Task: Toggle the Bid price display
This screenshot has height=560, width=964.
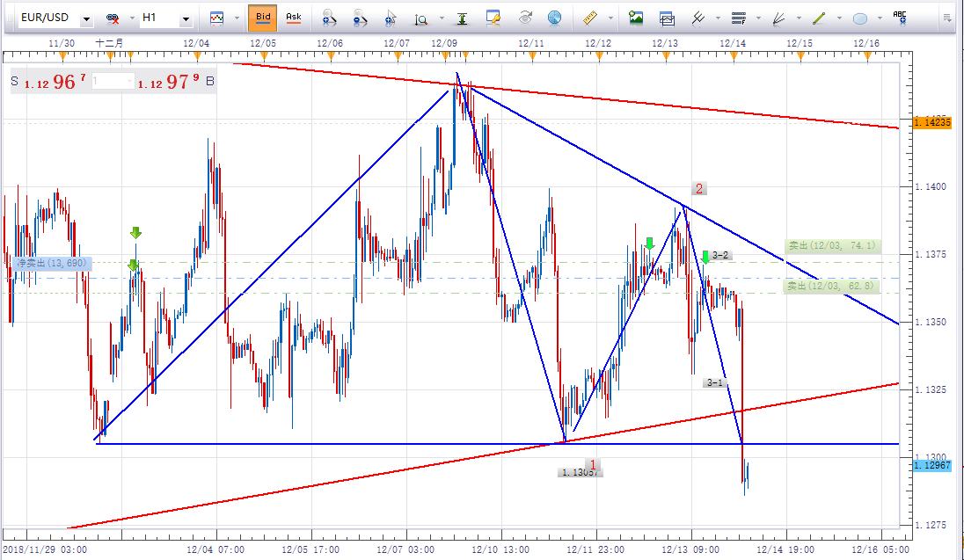Action: [x=262, y=18]
